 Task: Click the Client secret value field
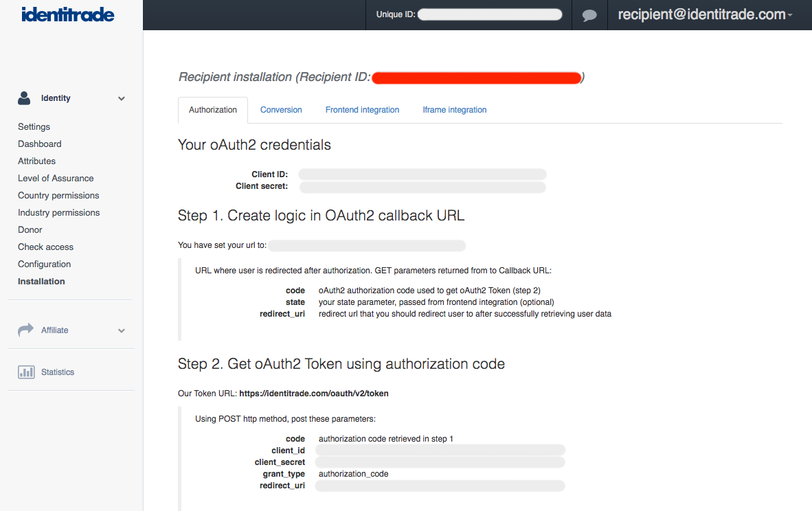tap(422, 186)
